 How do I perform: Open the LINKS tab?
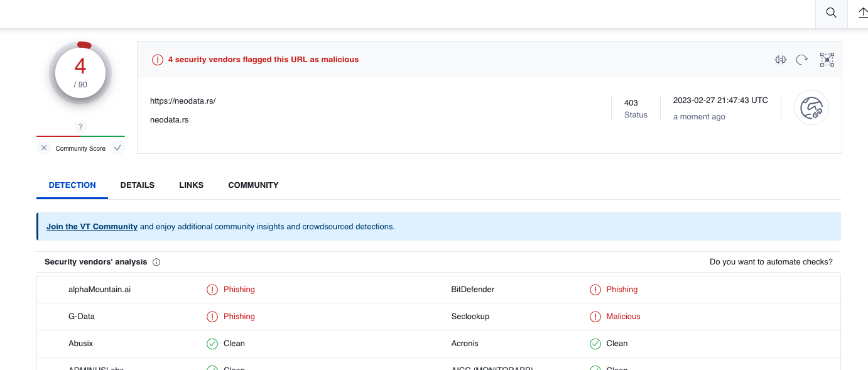pyautogui.click(x=192, y=185)
